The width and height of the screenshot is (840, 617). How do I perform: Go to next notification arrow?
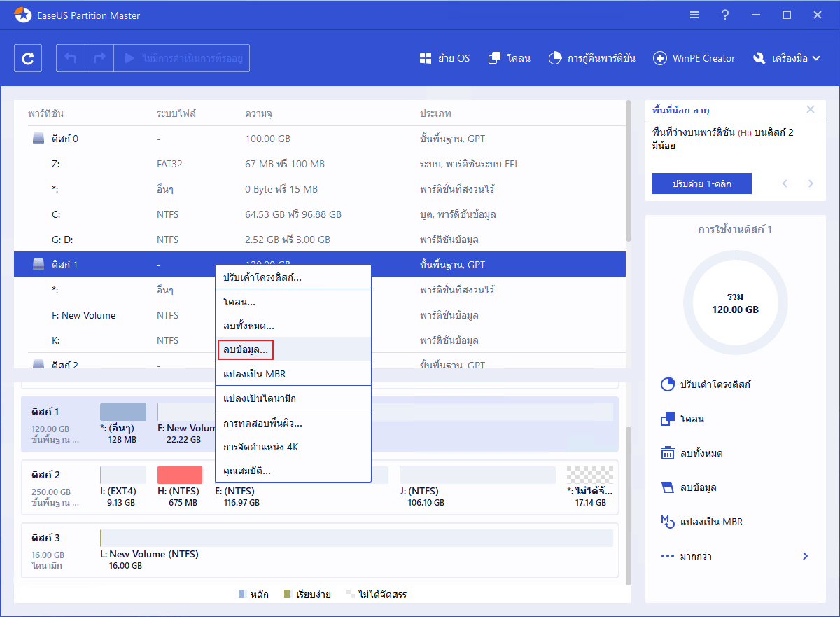811,183
